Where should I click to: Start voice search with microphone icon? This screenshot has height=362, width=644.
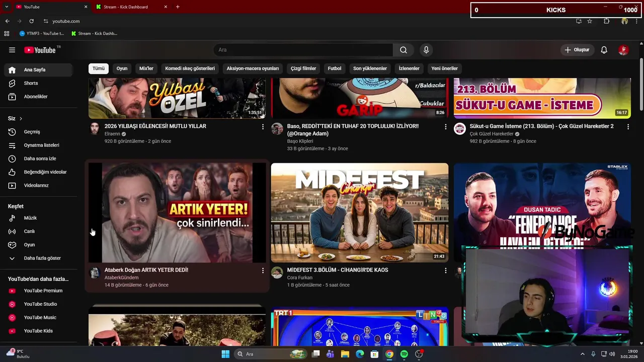(426, 50)
